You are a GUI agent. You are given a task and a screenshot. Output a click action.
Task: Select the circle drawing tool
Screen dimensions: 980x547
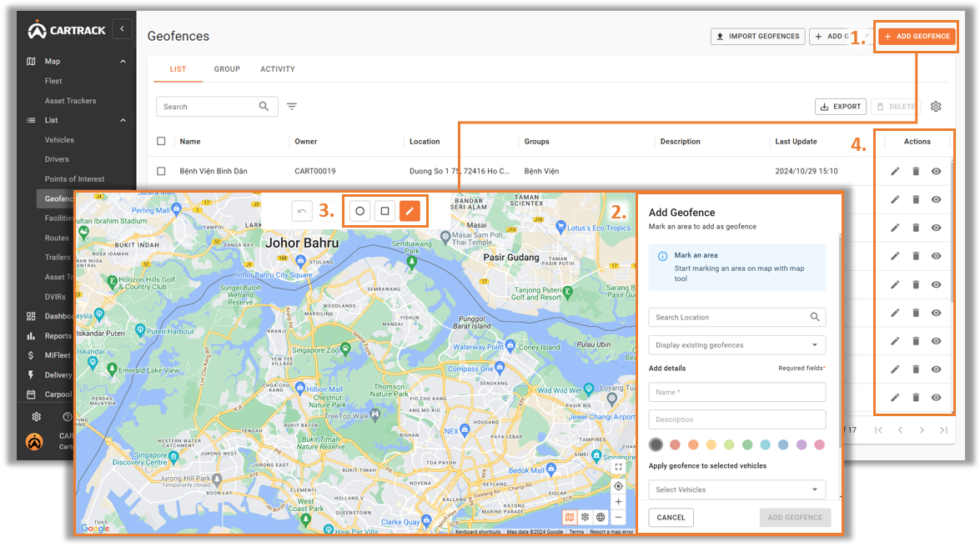(x=360, y=211)
